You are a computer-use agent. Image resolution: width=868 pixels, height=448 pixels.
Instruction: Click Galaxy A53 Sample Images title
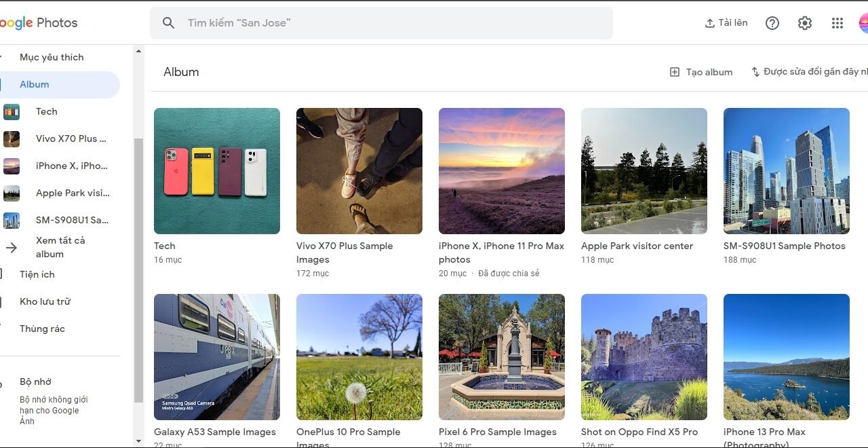tap(215, 432)
